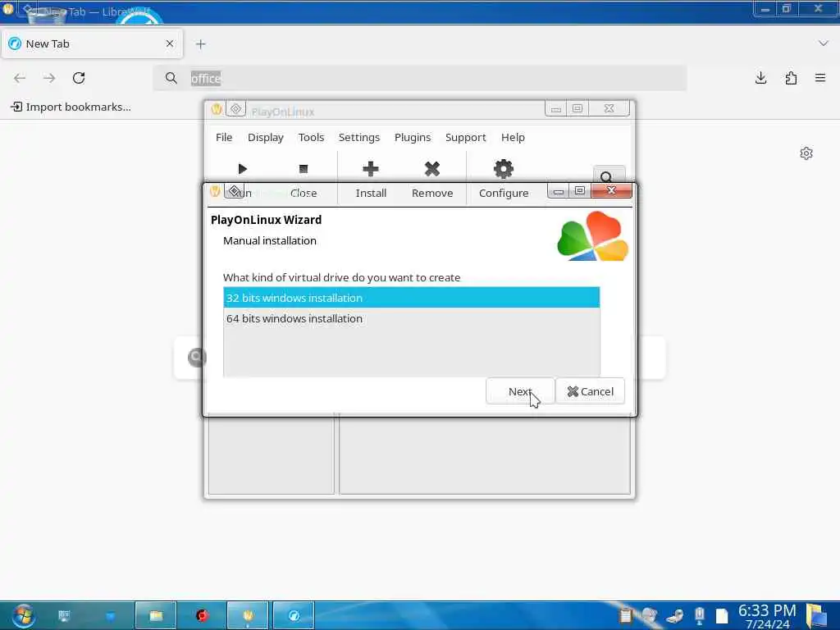Open a new browser tab with plus
Image resolution: width=840 pixels, height=630 pixels.
point(200,44)
